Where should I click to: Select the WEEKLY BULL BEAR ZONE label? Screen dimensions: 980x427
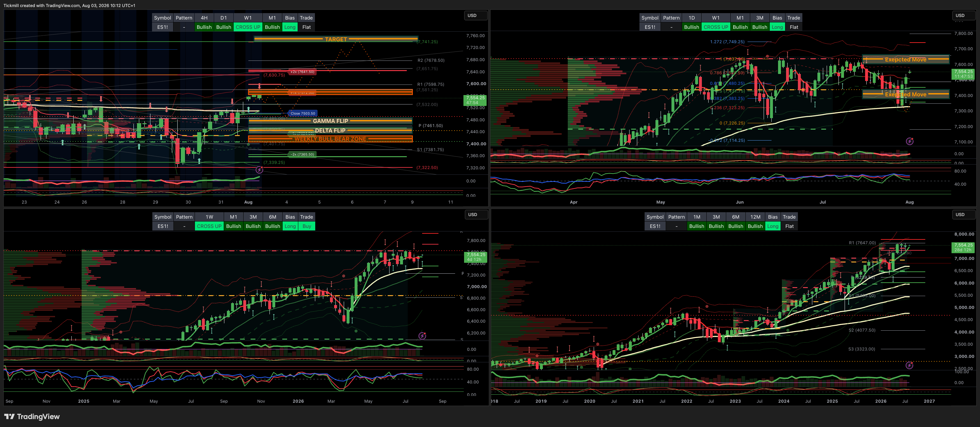(x=330, y=139)
